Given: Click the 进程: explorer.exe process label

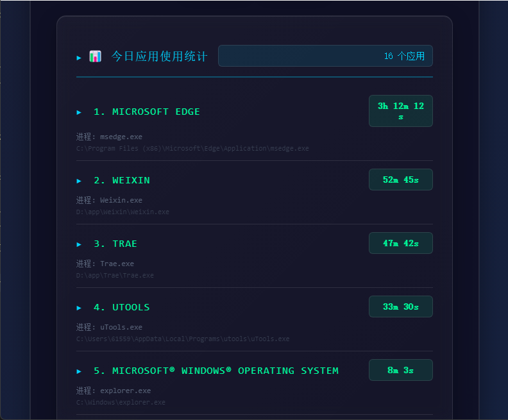Looking at the screenshot, I should click(114, 391).
